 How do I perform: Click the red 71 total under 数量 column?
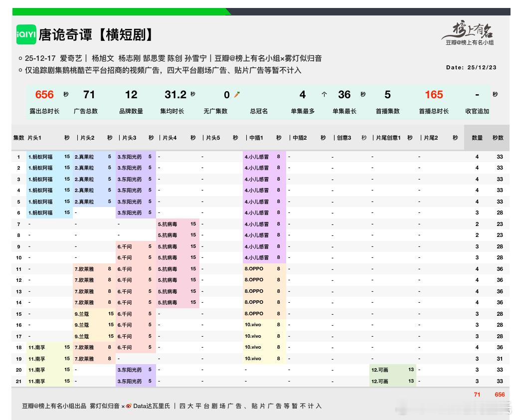pyautogui.click(x=477, y=394)
